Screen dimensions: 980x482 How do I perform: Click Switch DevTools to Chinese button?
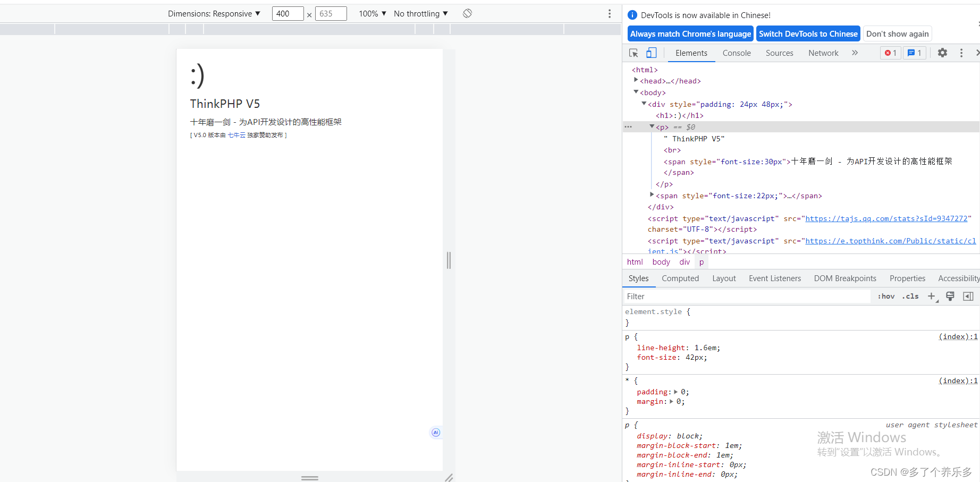click(808, 33)
